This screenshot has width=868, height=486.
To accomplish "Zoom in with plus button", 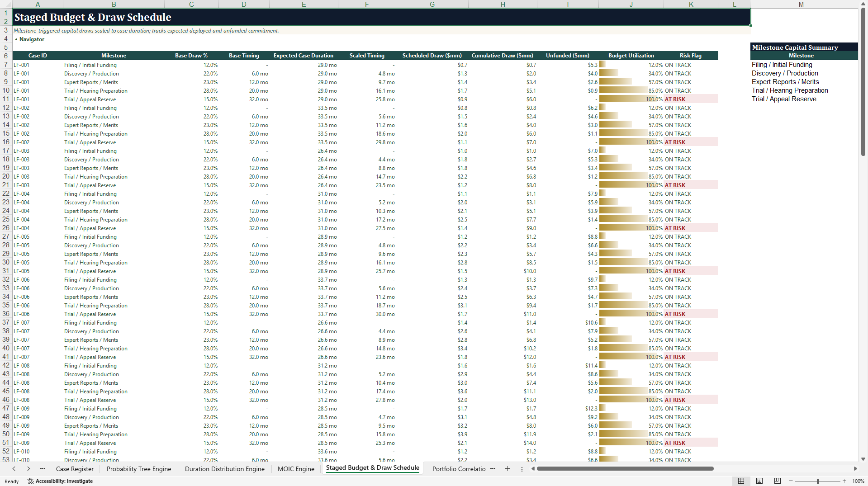I will pyautogui.click(x=844, y=481).
